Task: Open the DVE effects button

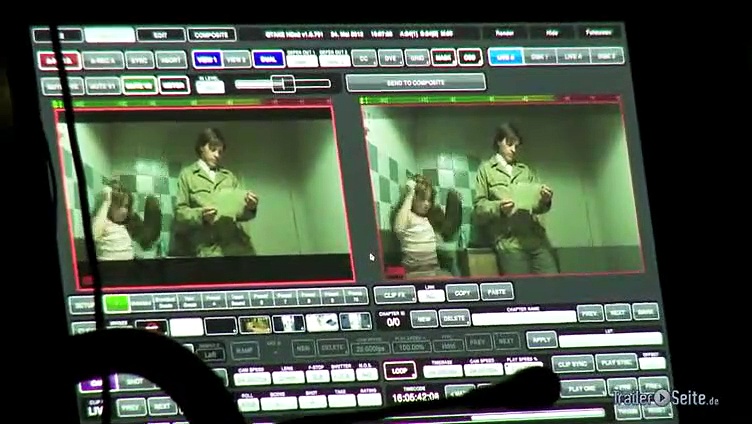Action: [x=391, y=58]
